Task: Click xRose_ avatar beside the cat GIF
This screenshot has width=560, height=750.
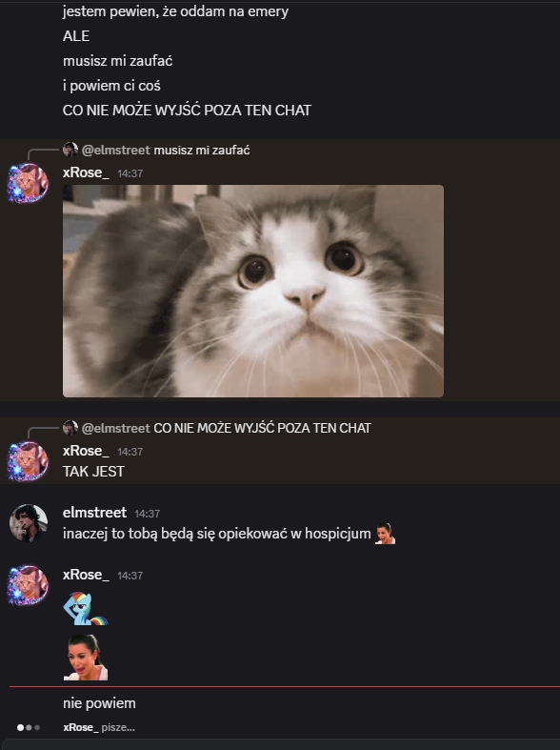Action: click(x=28, y=183)
